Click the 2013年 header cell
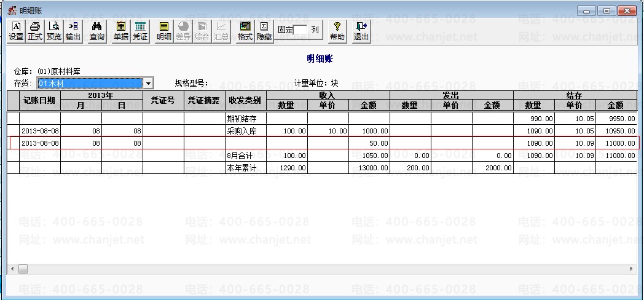Image resolution: width=644 pixels, height=300 pixels. (x=101, y=95)
